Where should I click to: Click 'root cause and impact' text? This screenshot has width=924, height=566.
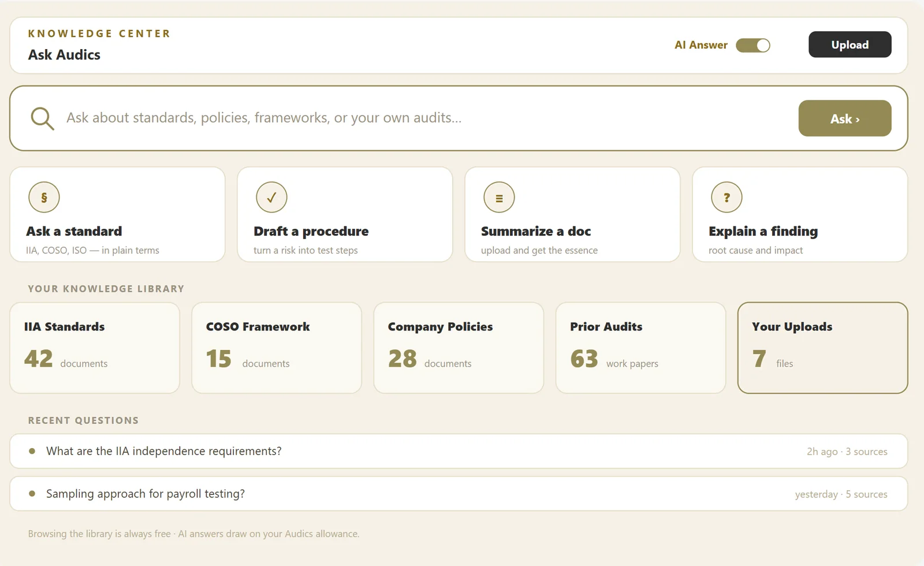755,251
